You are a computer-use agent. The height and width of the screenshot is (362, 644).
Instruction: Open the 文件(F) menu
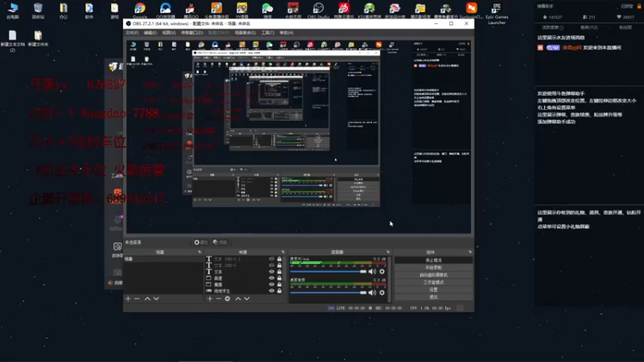132,33
